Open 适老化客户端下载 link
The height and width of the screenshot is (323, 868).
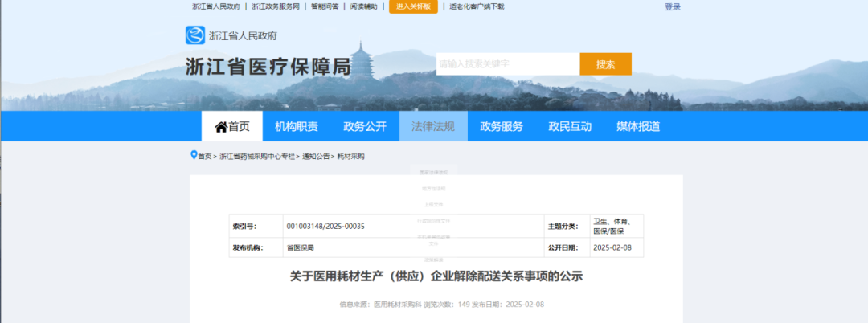[x=477, y=6]
